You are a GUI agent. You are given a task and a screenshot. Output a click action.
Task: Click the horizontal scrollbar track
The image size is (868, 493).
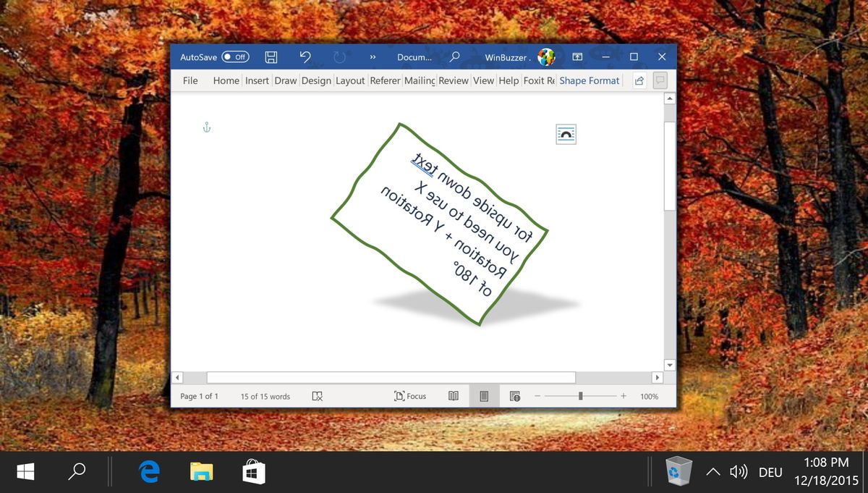[x=417, y=377]
